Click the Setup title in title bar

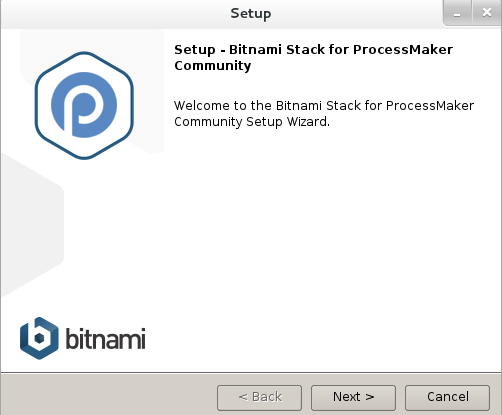251,14
